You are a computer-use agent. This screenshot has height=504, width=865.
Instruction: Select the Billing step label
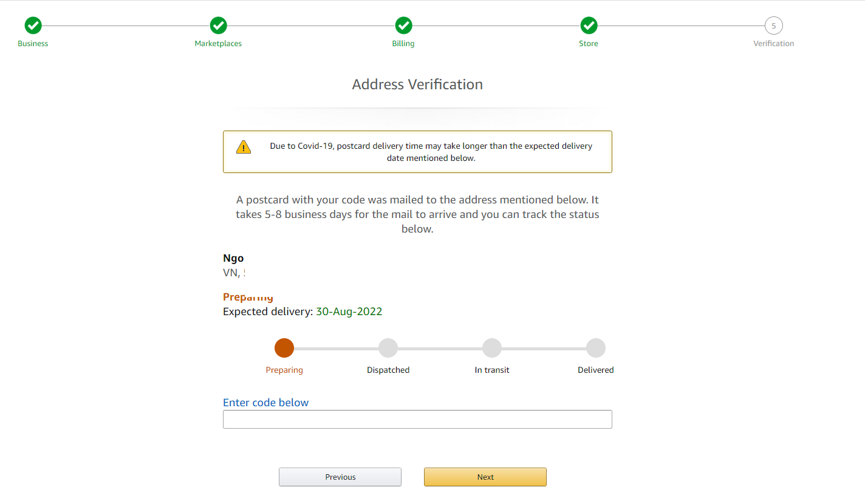[403, 44]
